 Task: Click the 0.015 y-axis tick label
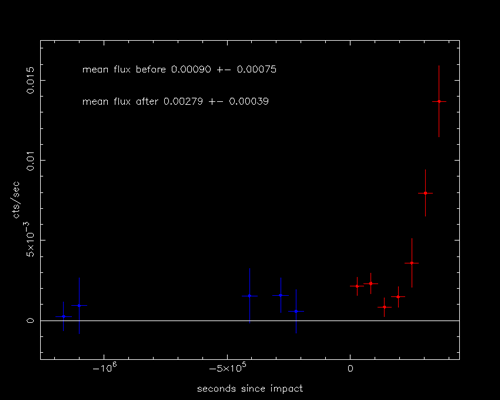pyautogui.click(x=31, y=80)
